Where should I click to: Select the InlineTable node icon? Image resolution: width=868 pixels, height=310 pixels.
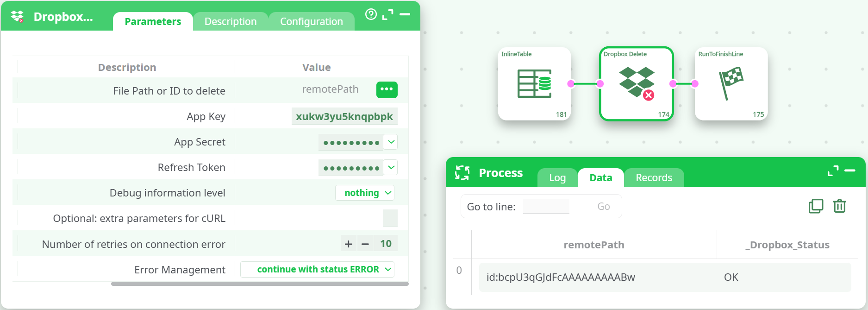534,83
